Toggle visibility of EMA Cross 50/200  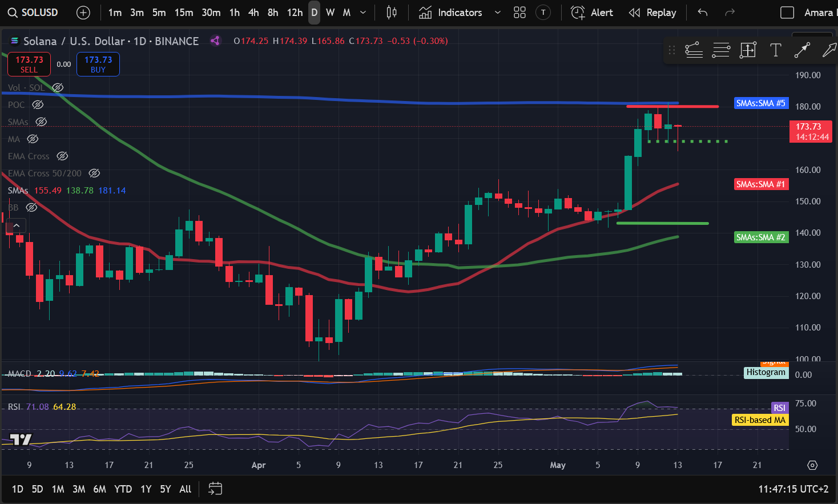pyautogui.click(x=95, y=173)
